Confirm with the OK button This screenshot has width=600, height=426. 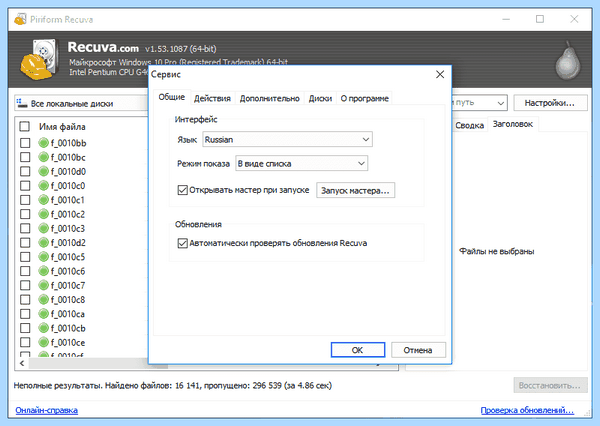(x=358, y=350)
